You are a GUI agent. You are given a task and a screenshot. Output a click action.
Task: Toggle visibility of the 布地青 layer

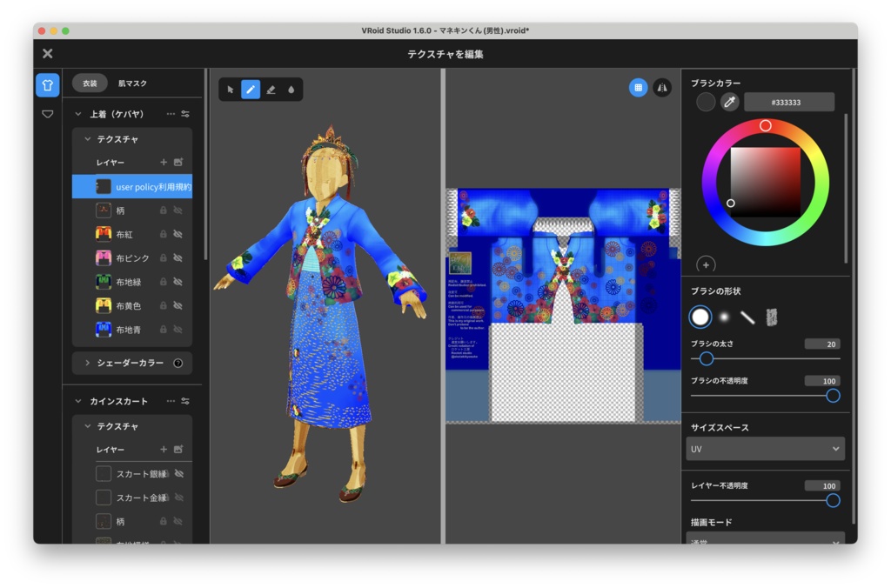(x=178, y=330)
